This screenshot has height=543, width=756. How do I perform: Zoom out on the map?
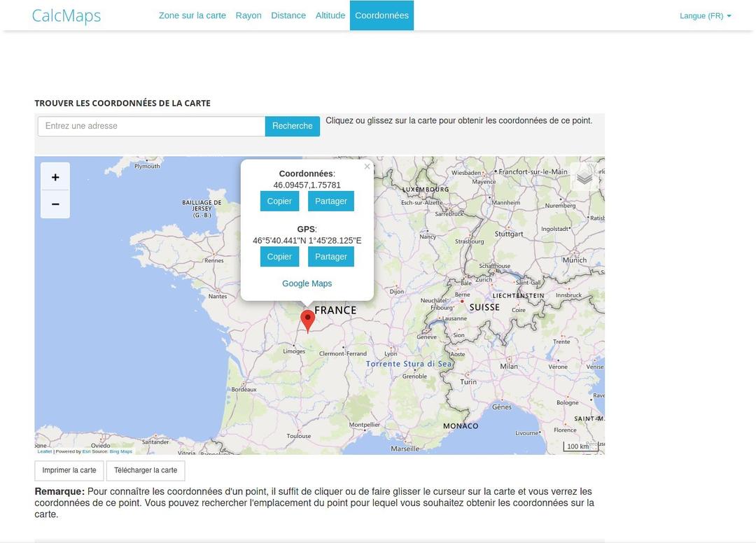[55, 204]
